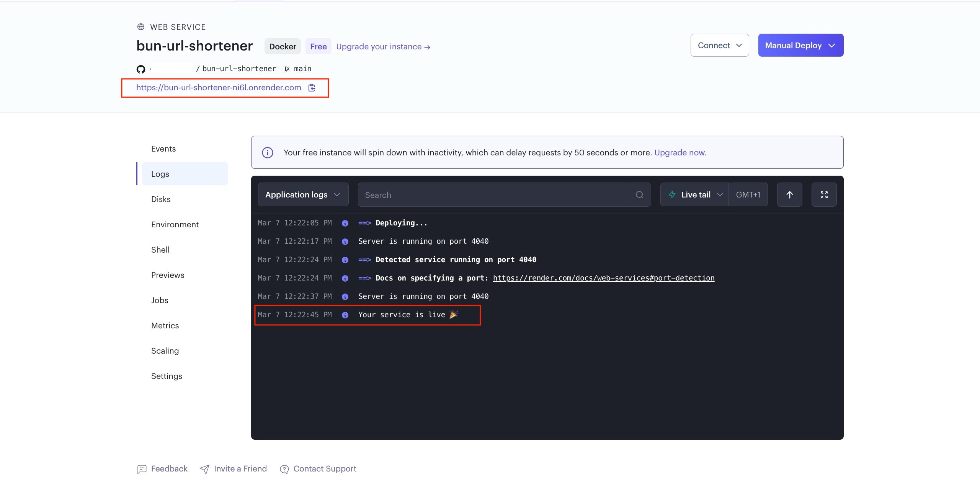Open the Previews section
This screenshot has width=980, height=478.
168,275
